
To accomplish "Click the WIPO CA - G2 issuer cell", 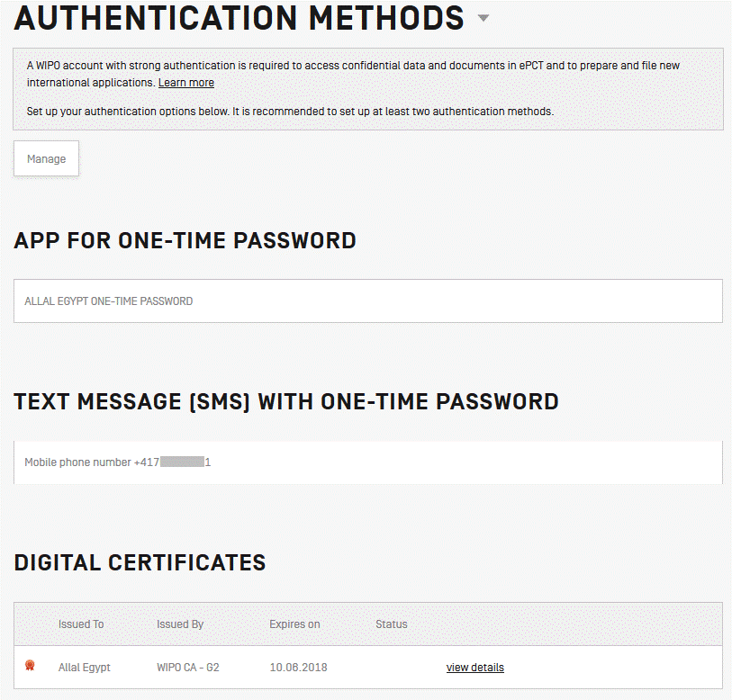I will 187,667.
